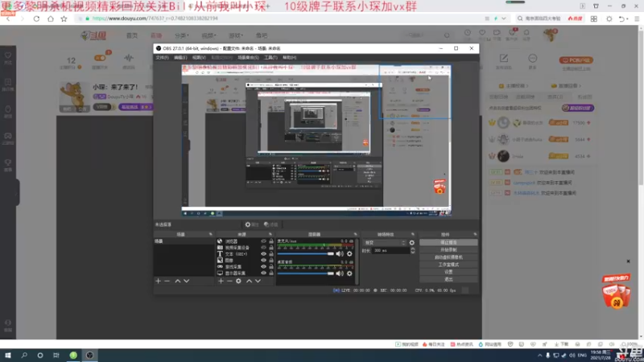Image resolution: width=644 pixels, height=362 pixels.
Task: Go to the browser home page icon
Action: [x=51, y=19]
